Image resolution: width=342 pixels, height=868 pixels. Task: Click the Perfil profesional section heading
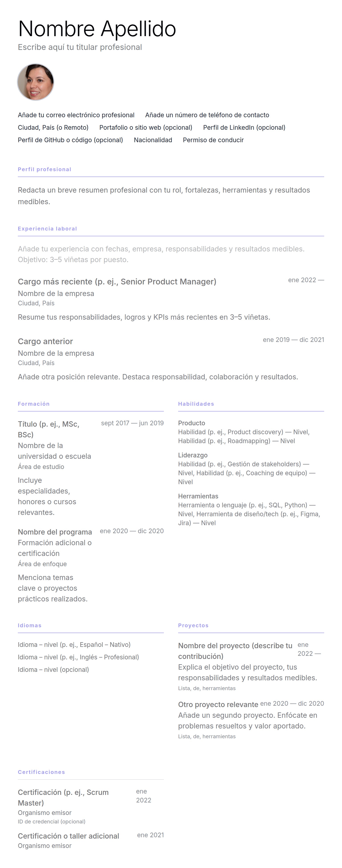(45, 169)
